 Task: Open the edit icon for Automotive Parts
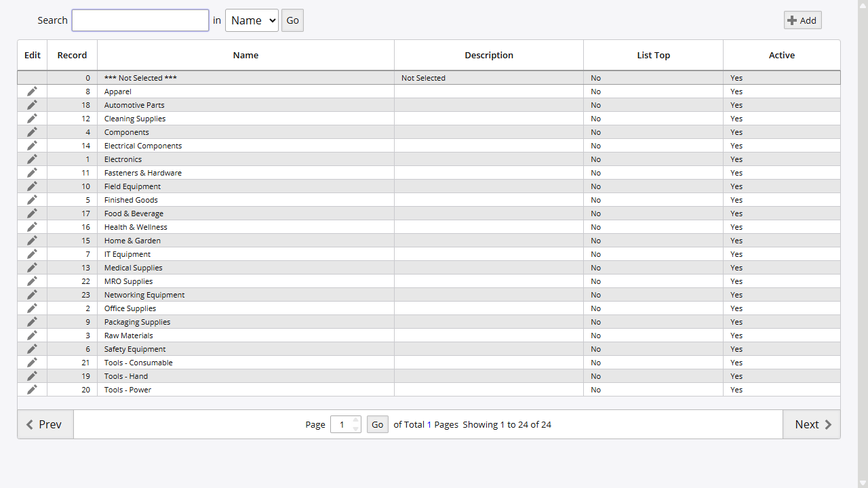[32, 105]
